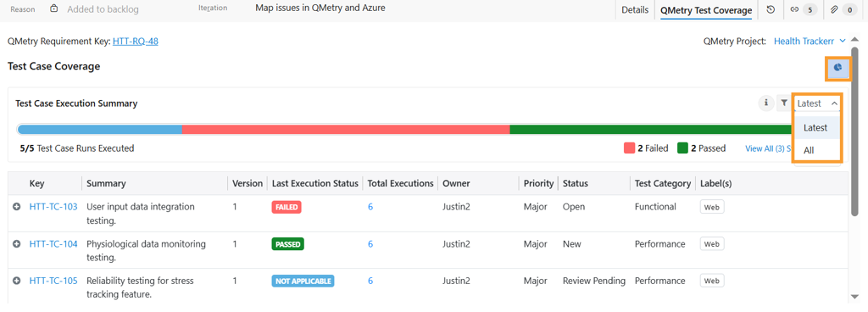The width and height of the screenshot is (868, 312).
Task: Sort by the Label(s) column header
Action: 716,183
